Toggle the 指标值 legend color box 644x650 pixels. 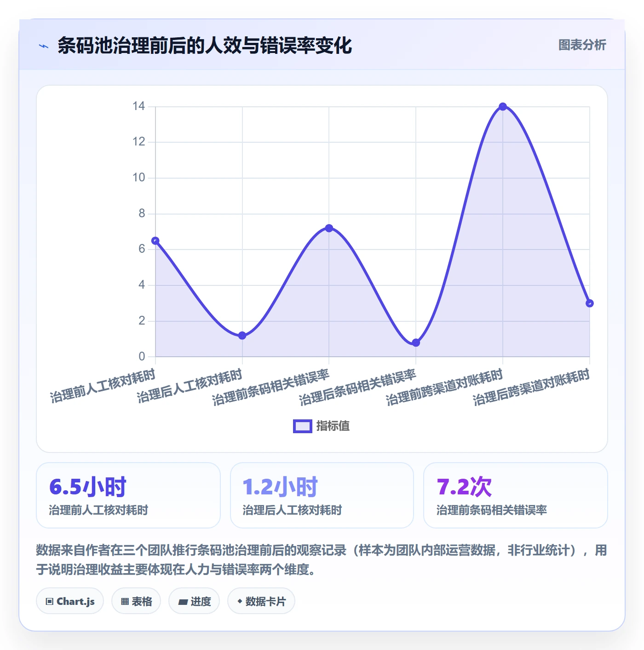tap(303, 426)
